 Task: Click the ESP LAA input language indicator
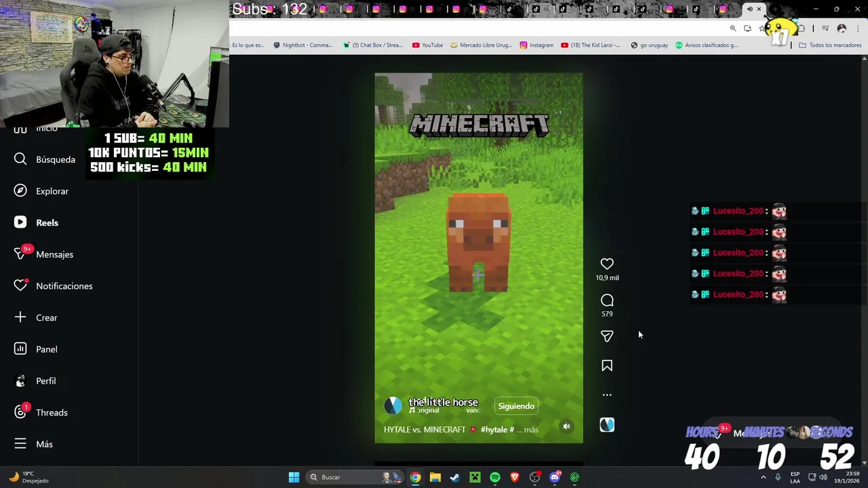(795, 477)
